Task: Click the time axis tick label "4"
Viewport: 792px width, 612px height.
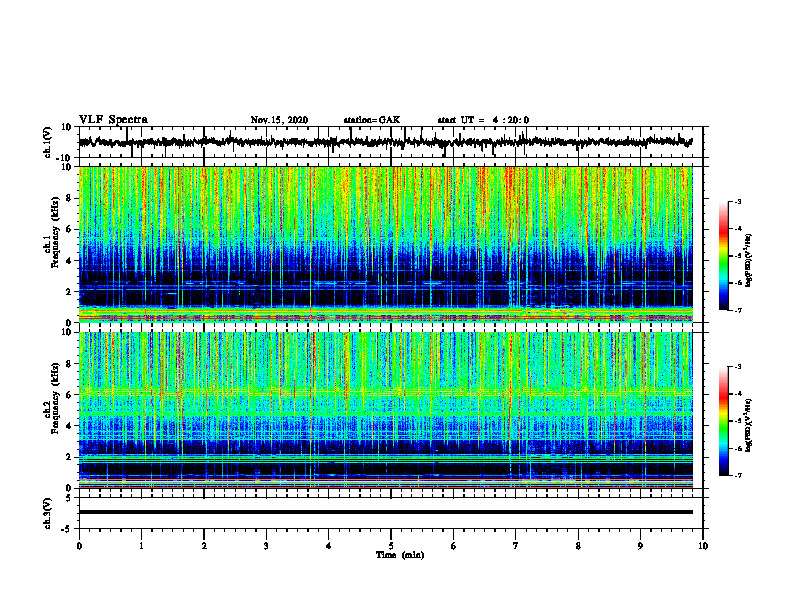Action: pos(329,546)
